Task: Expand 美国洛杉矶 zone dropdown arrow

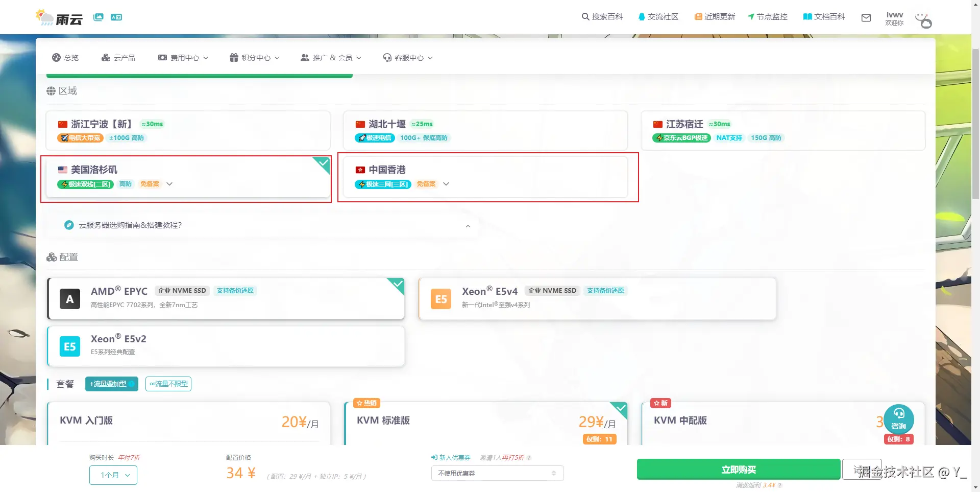Action: pyautogui.click(x=169, y=184)
